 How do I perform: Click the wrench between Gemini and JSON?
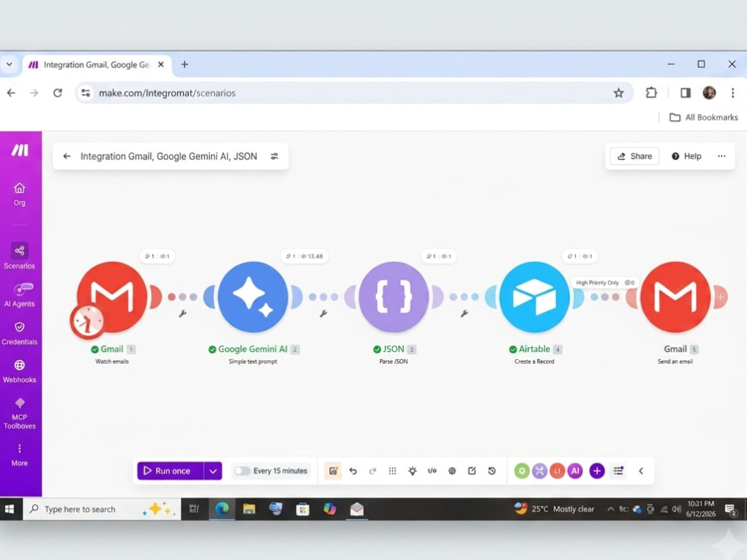[x=323, y=314]
